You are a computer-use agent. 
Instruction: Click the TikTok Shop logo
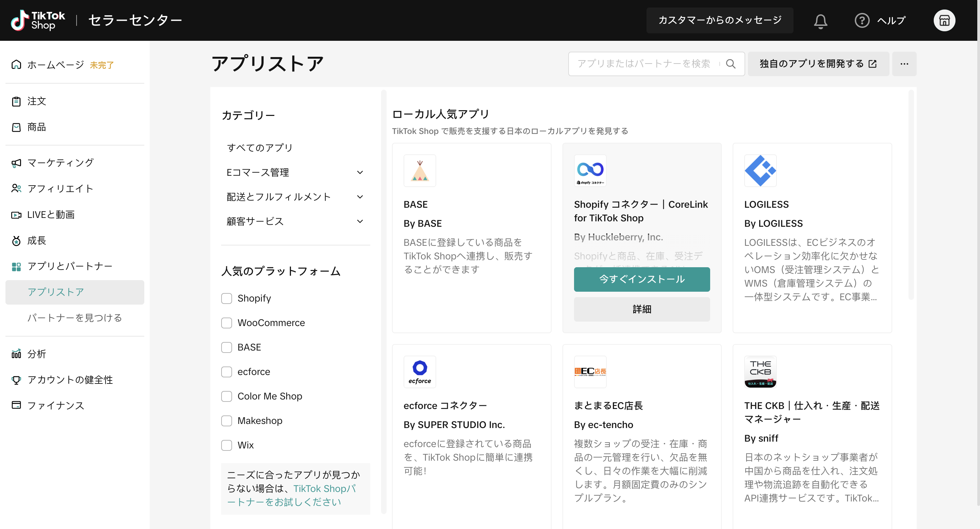pos(38,20)
